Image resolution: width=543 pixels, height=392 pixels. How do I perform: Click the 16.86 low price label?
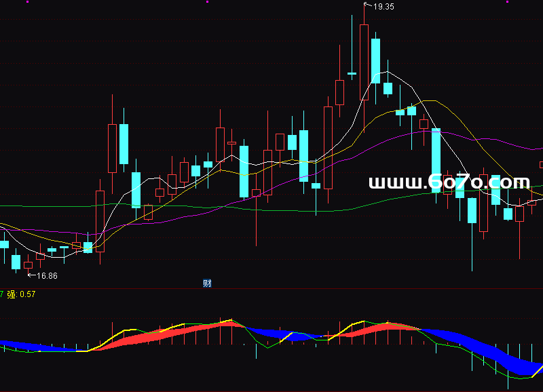coord(46,276)
